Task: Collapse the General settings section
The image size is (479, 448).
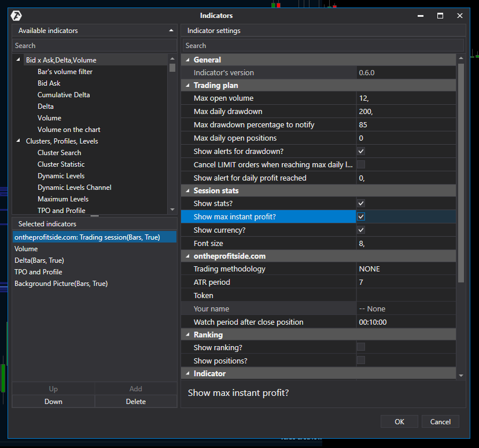Action: (187, 60)
